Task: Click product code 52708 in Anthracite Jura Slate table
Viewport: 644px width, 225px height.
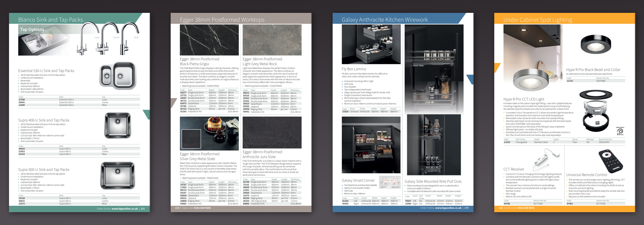Action: coord(246,182)
